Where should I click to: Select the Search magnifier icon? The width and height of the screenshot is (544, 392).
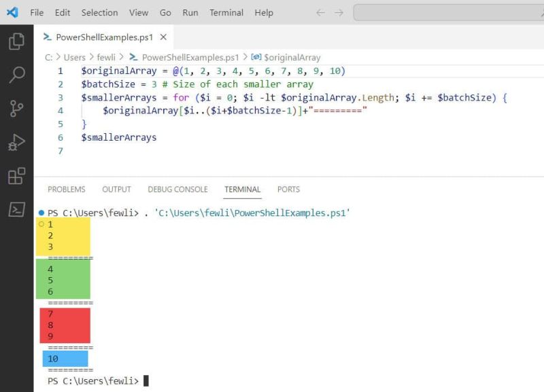coord(16,75)
